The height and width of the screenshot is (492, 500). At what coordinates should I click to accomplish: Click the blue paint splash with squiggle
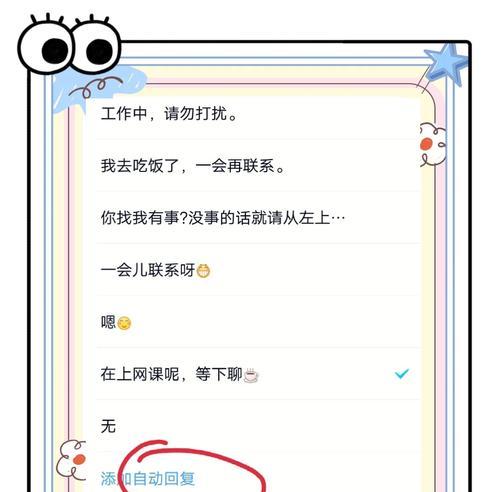tap(99, 88)
